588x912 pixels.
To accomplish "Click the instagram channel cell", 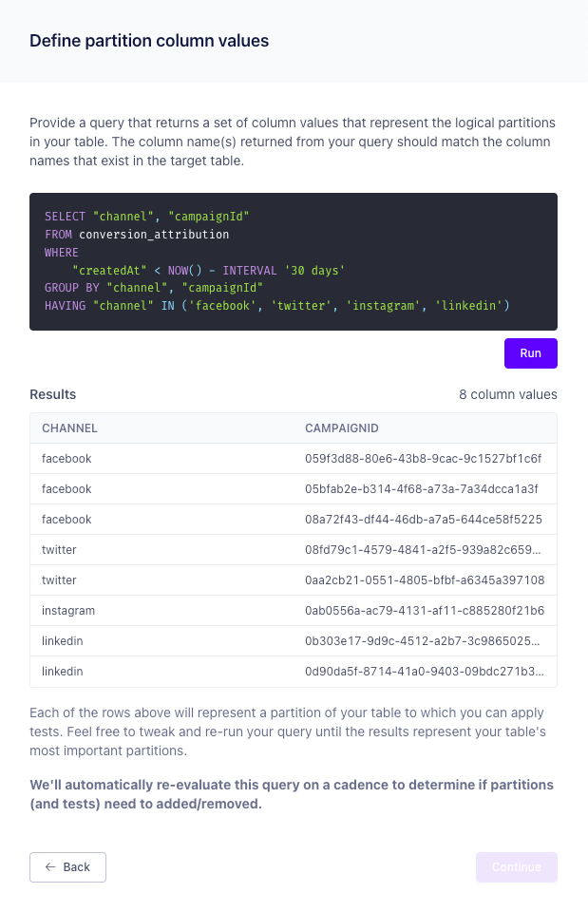I will (x=68, y=611).
